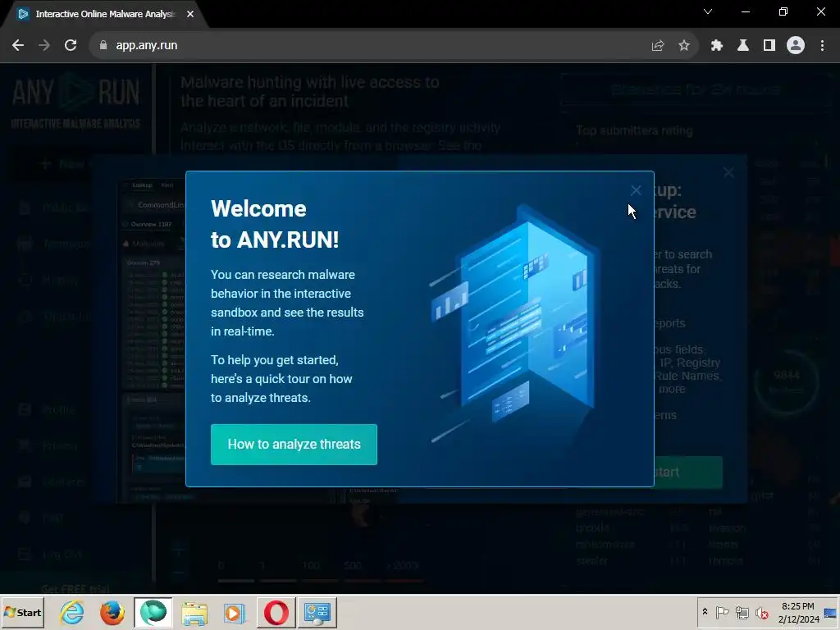840x630 pixels.
Task: Open the Chrome Labs flask icon
Action: click(743, 46)
